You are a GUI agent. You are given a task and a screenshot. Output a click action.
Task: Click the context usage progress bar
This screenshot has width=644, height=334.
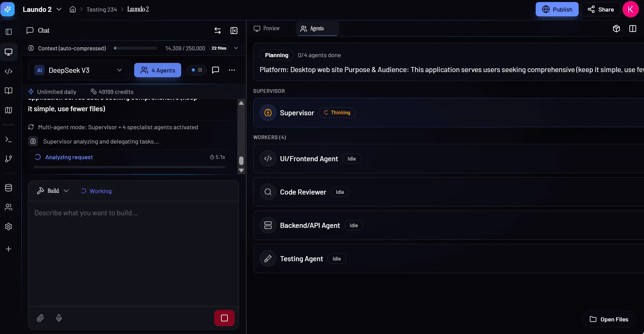[136, 48]
